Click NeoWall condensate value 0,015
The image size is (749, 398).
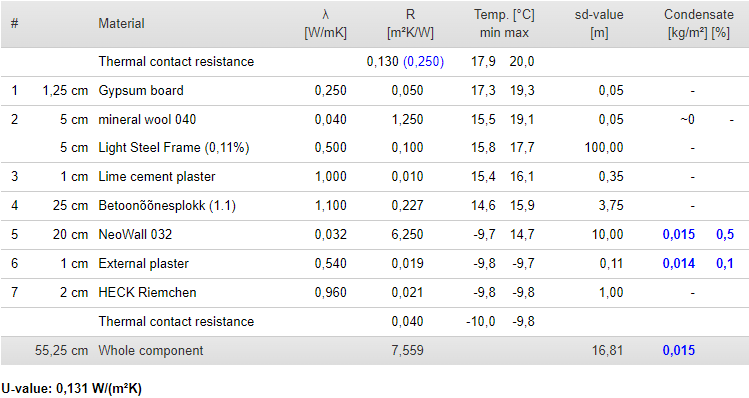679,235
